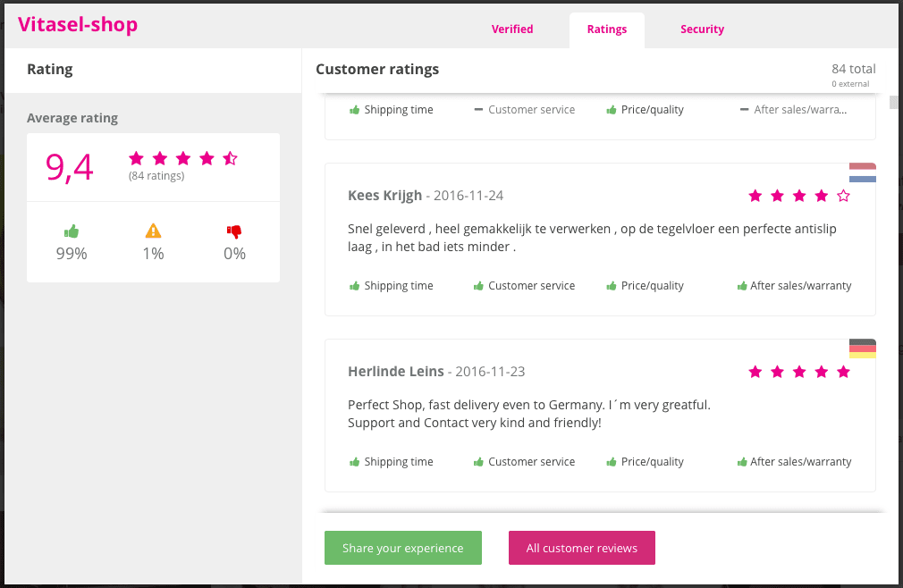Screen dimensions: 903x588
Task: Open All customer reviews
Action: (581, 548)
